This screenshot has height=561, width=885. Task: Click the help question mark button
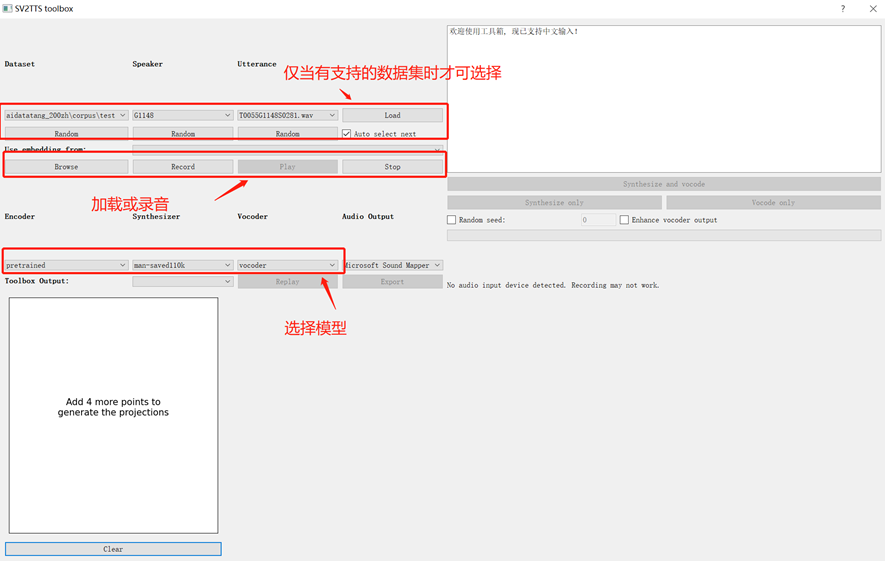pyautogui.click(x=843, y=8)
